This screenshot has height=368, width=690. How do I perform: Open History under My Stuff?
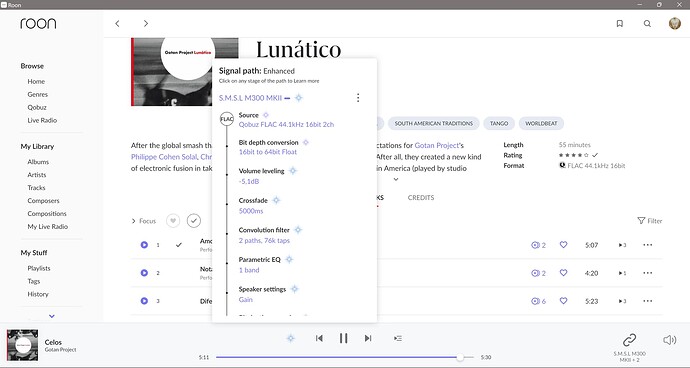(x=38, y=294)
